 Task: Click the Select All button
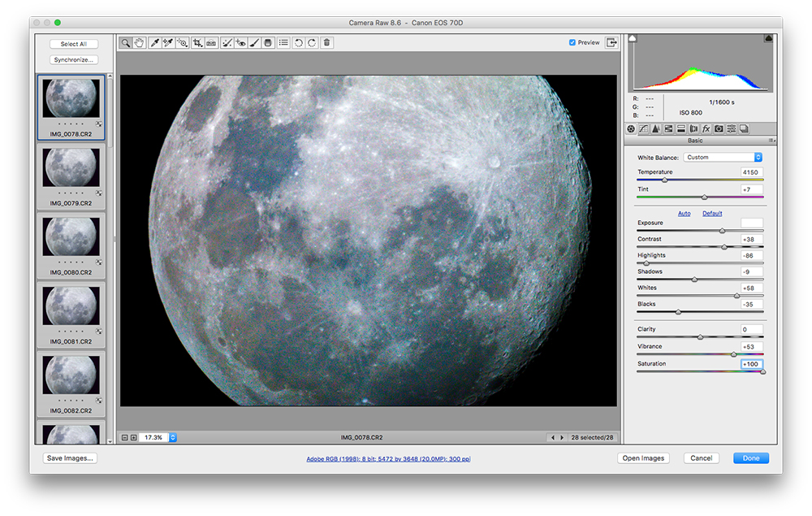[74, 44]
